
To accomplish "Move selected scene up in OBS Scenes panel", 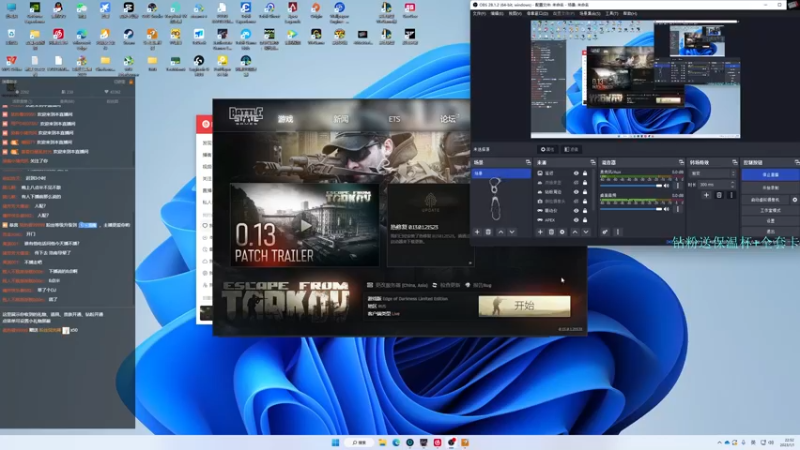I will (501, 232).
